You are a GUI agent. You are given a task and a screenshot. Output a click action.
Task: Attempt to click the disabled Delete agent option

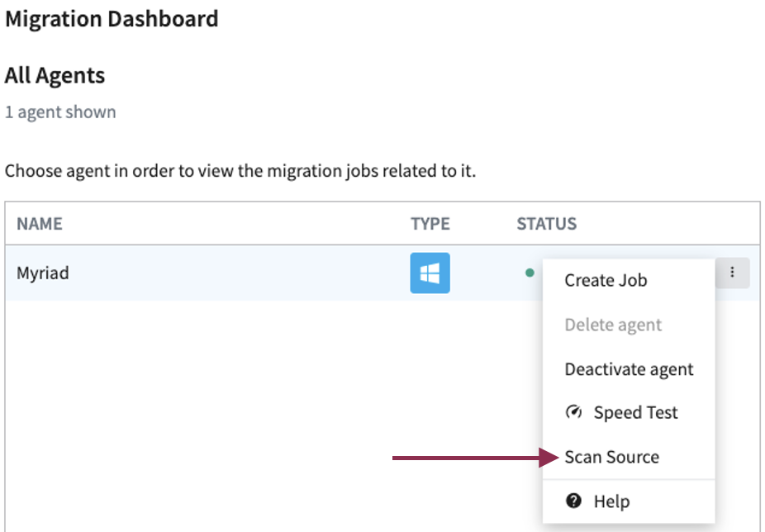point(613,325)
